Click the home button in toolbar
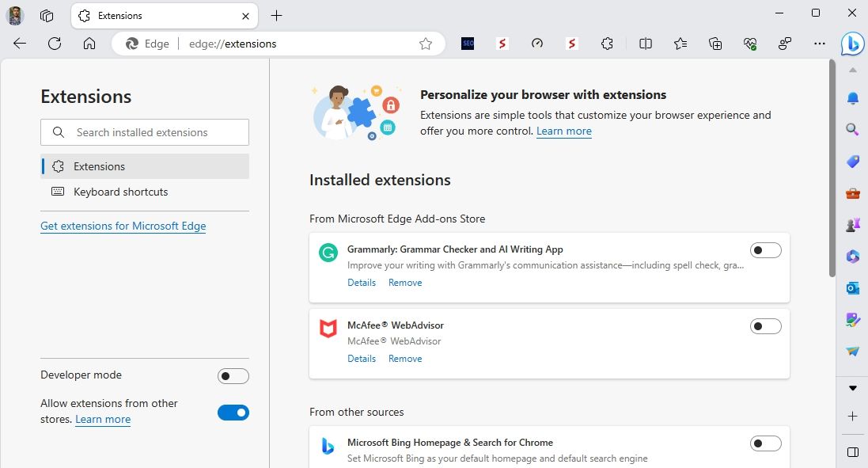This screenshot has height=468, width=868. pyautogui.click(x=89, y=44)
